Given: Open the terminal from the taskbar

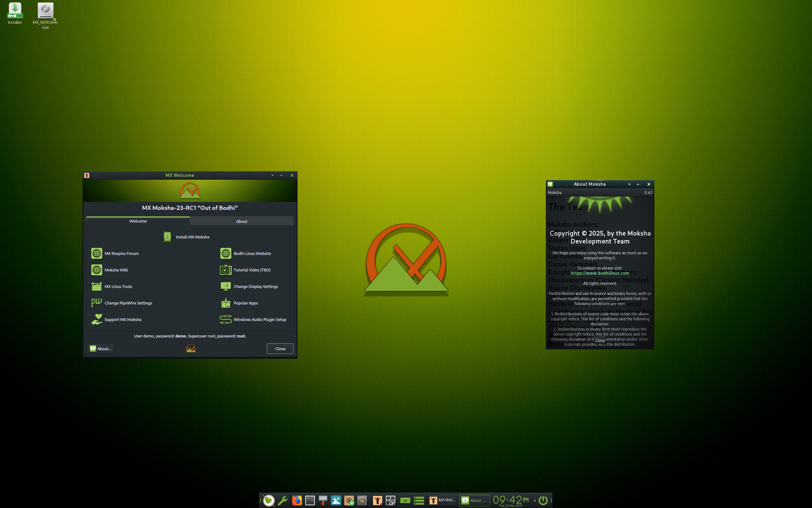Looking at the screenshot, I should (x=310, y=500).
